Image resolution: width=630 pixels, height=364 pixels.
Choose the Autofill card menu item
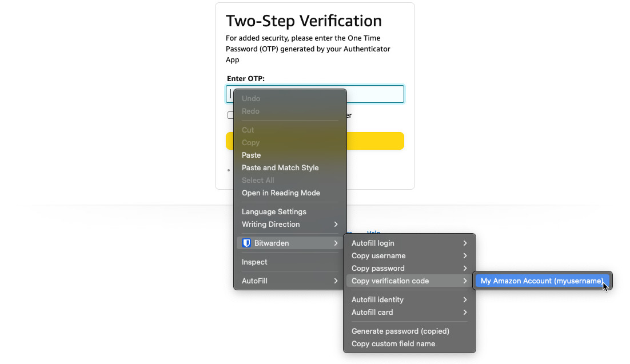click(372, 312)
